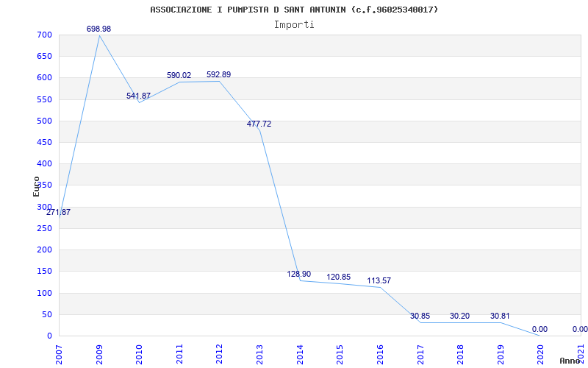Screen dimensions: 588x368
Task: Select the 2020 x-axis year label
Action: point(540,355)
